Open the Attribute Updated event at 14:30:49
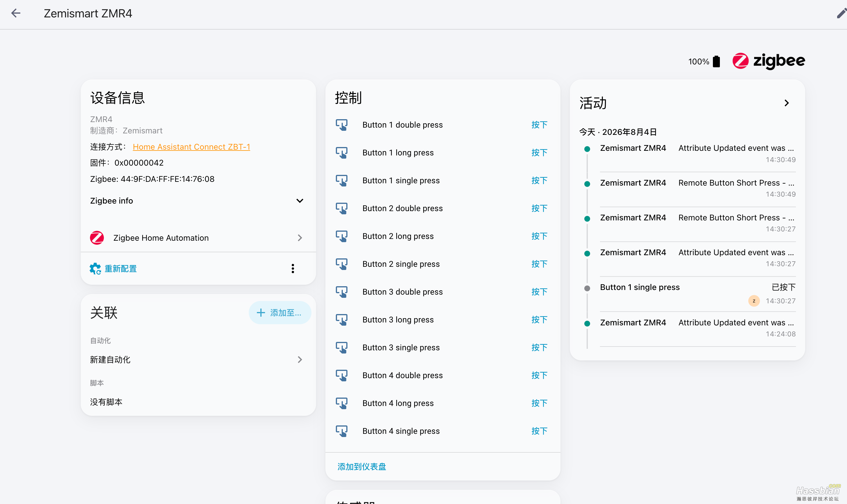The height and width of the screenshot is (504, 847). pyautogui.click(x=698, y=153)
